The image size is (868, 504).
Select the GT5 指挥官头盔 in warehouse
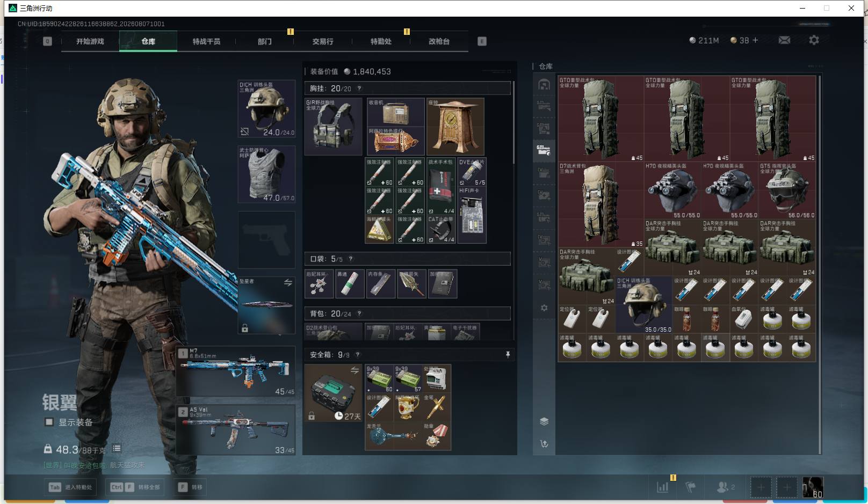click(787, 191)
